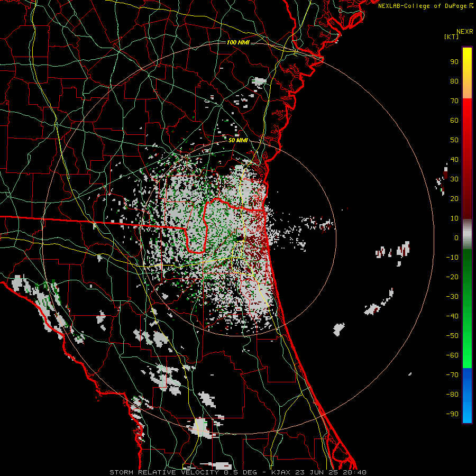This screenshot has height=476, width=476.
Task: Click the -90 value on the velocity scale
Action: tap(452, 414)
